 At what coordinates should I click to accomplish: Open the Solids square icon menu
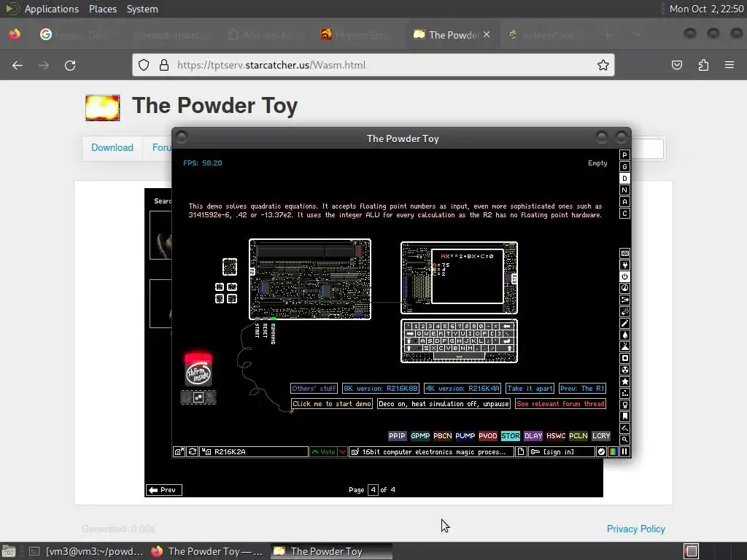(624, 358)
